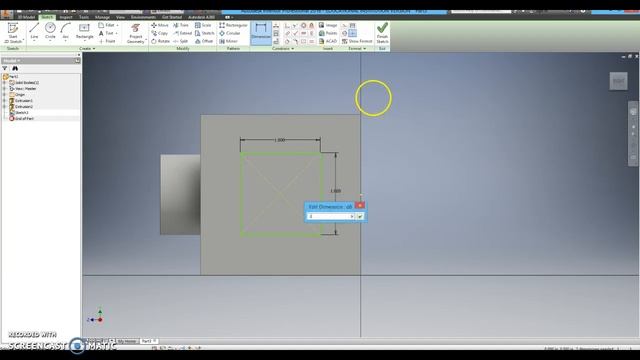Select the Rectangle tool
The image size is (640, 360).
[84, 31]
